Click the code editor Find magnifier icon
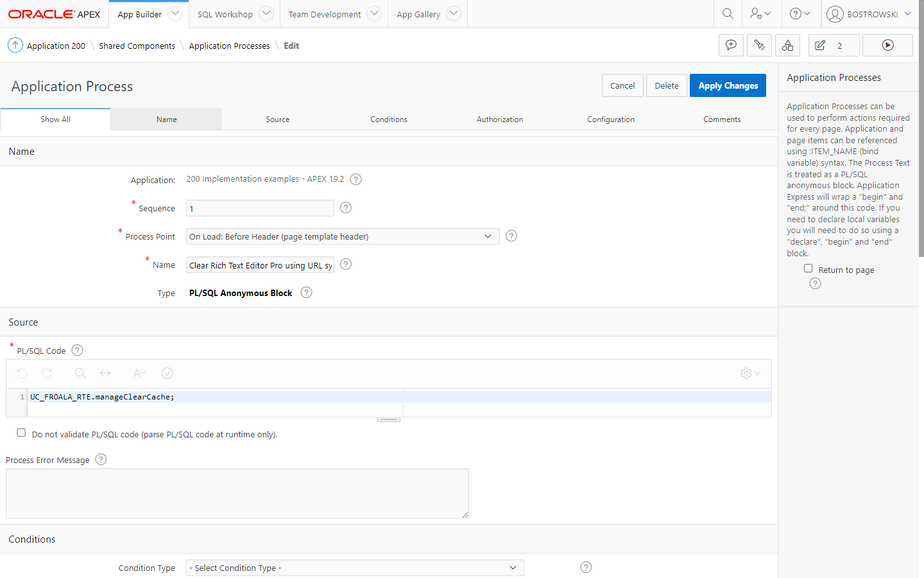 click(x=80, y=373)
